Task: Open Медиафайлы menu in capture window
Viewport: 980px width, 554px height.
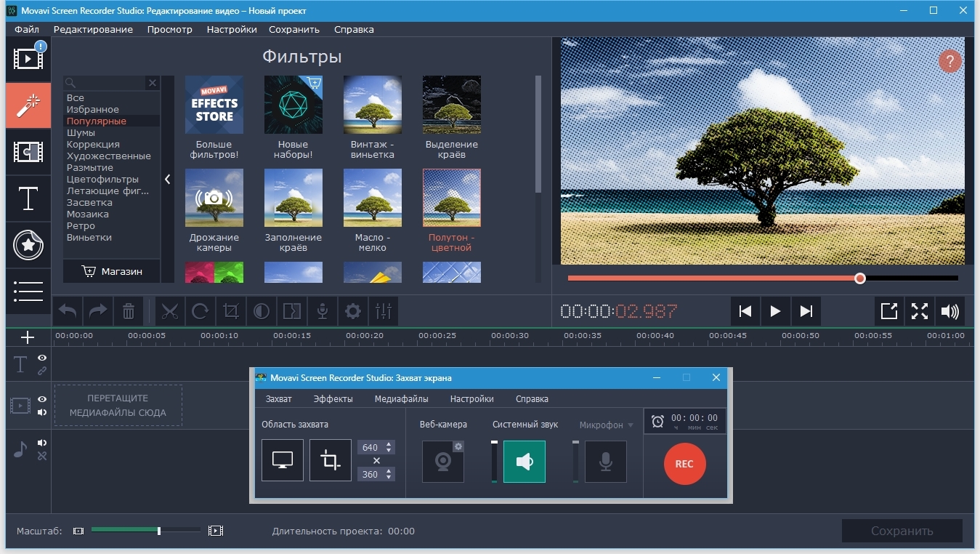Action: (402, 398)
